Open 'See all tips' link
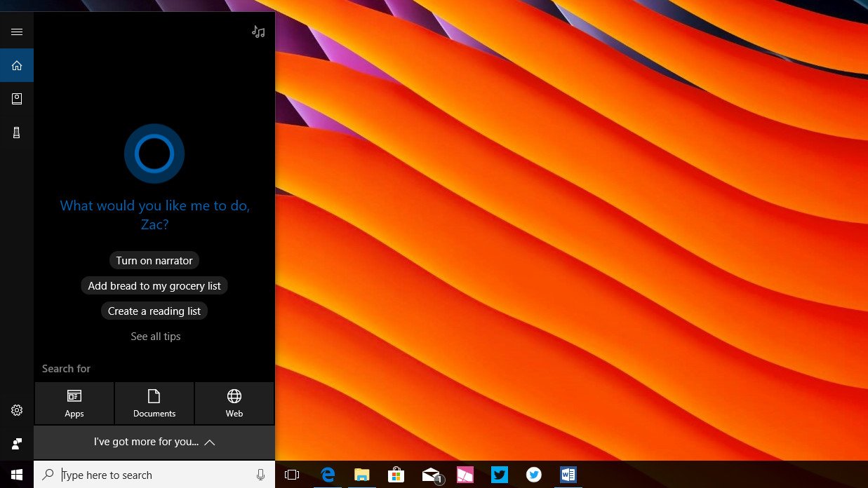This screenshot has height=488, width=868. click(156, 337)
